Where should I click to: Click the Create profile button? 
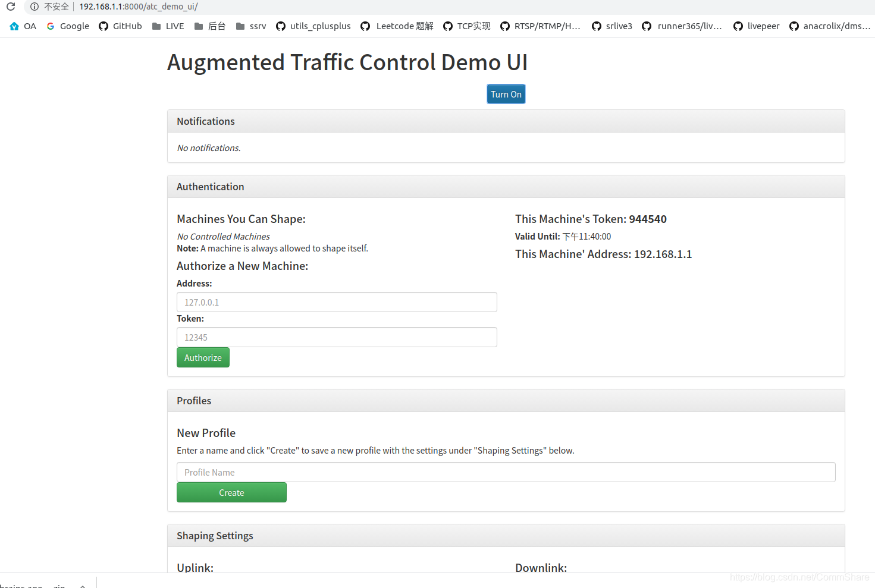click(x=231, y=492)
